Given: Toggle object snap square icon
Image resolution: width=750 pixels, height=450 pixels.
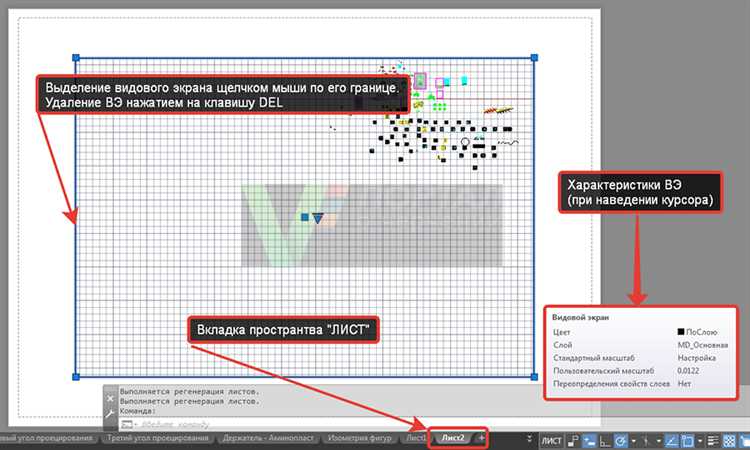Looking at the screenshot, I should (x=687, y=440).
